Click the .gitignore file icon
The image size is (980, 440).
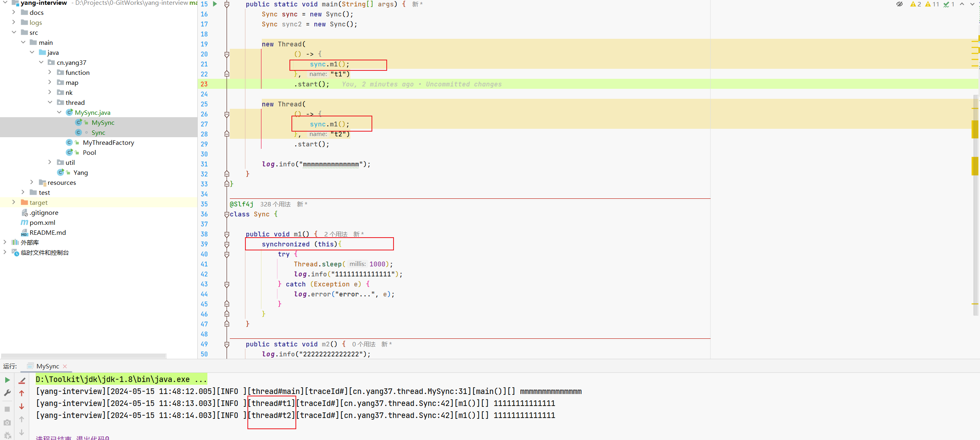pos(25,212)
